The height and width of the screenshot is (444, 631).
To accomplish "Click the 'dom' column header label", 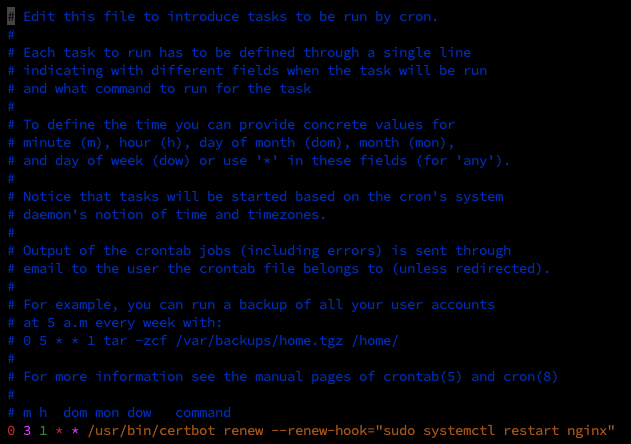I will click(76, 412).
